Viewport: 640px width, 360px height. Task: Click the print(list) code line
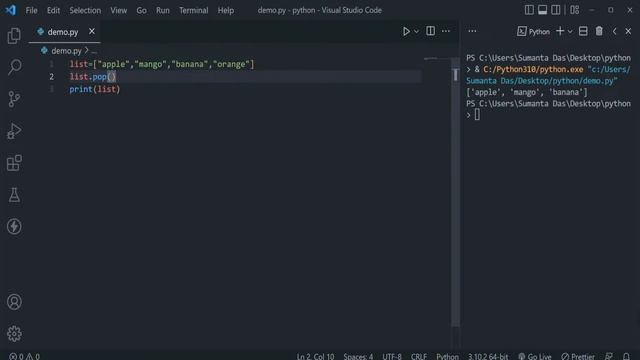tap(95, 89)
